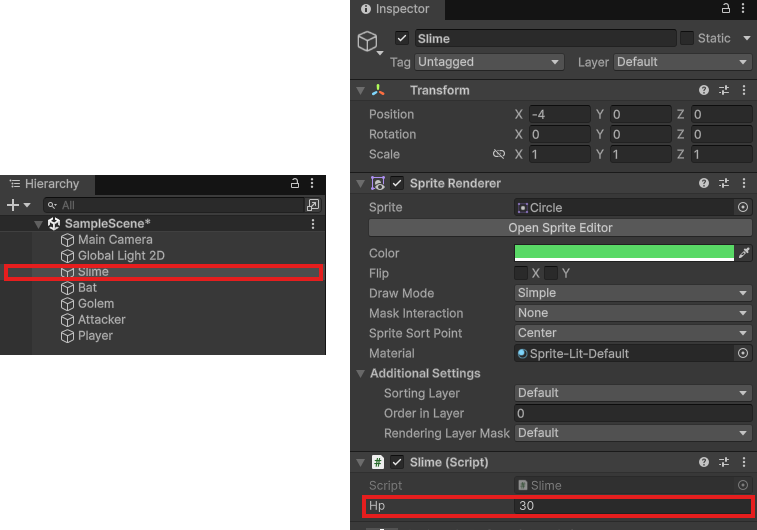
Task: Click the Hierarchy add (+) button
Action: point(13,205)
